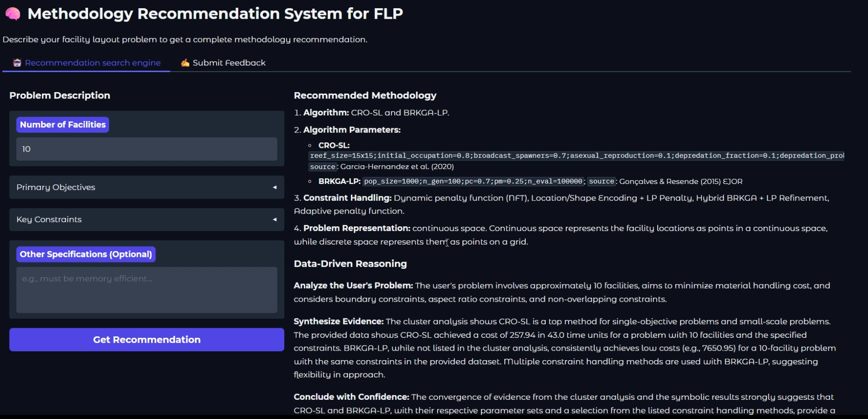Click the BRKGA-LP pop_size parameter code block
The image size is (868, 419).
pyautogui.click(x=473, y=182)
